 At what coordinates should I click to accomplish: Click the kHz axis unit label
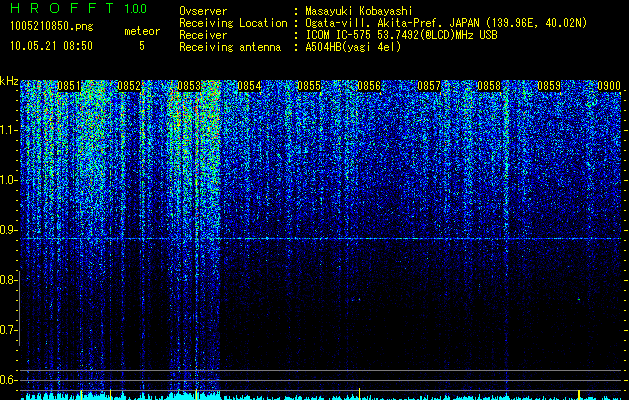coord(9,81)
